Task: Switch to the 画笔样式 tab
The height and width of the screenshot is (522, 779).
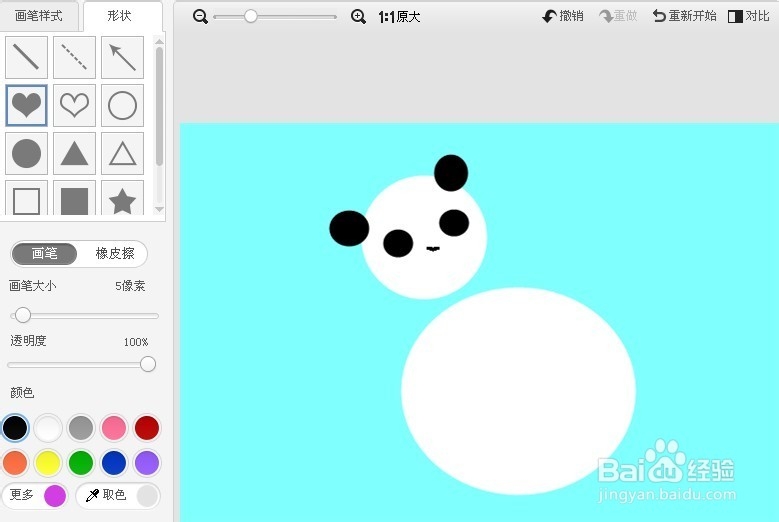Action: point(39,16)
